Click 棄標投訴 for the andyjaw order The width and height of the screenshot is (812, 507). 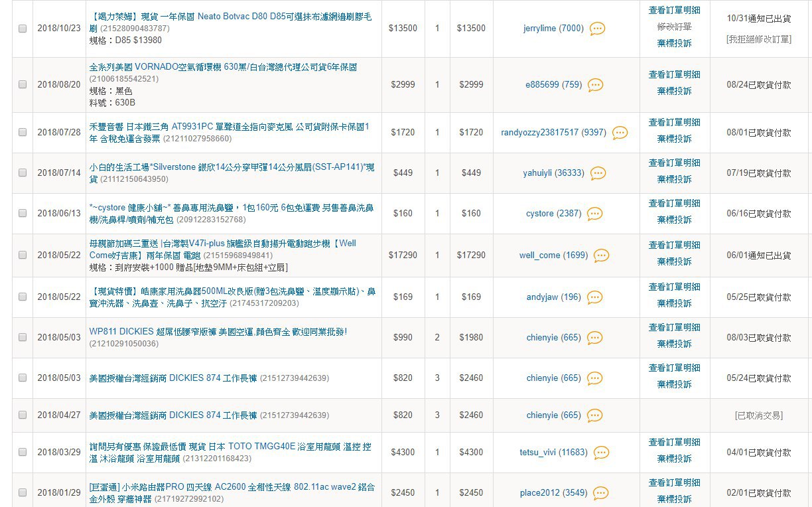click(674, 304)
